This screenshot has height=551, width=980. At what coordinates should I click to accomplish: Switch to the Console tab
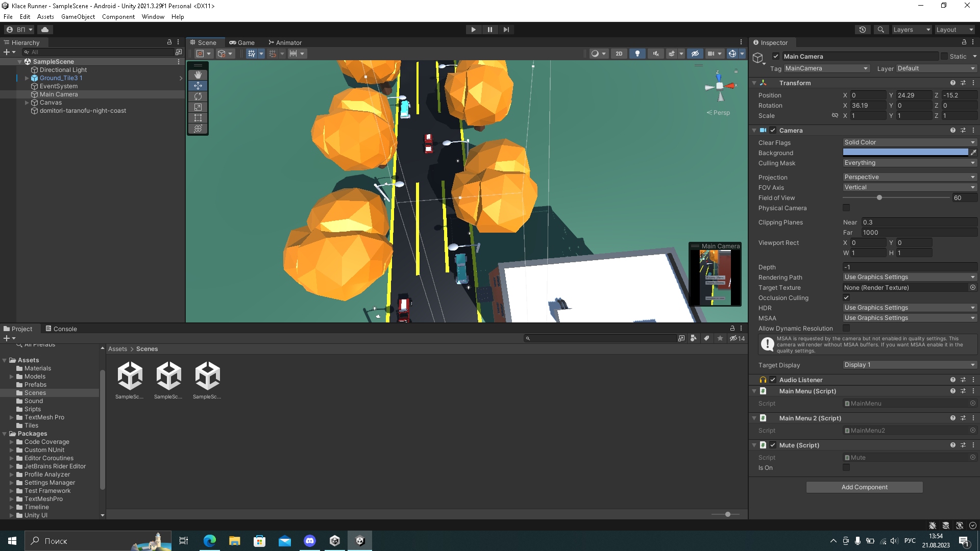pos(61,329)
